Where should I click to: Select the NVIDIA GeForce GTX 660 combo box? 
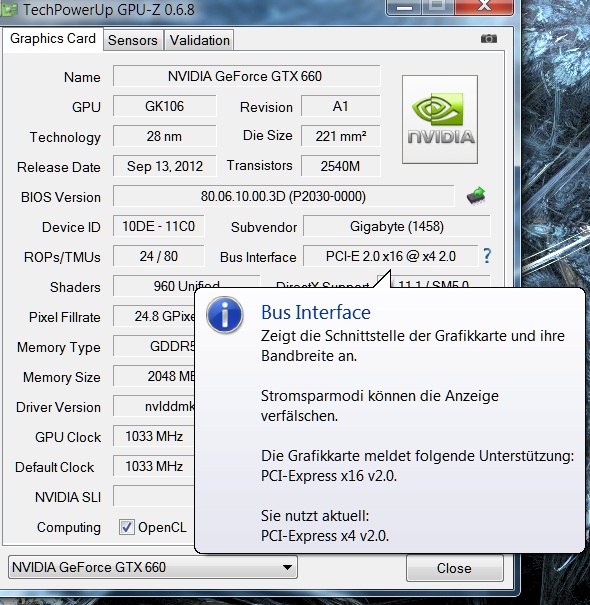click(153, 567)
